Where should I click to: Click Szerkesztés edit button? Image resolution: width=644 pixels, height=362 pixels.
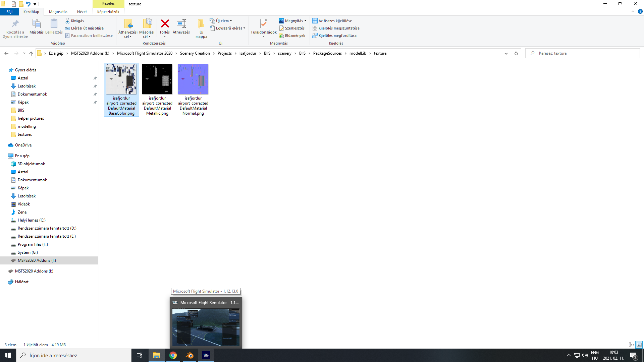pyautogui.click(x=292, y=28)
